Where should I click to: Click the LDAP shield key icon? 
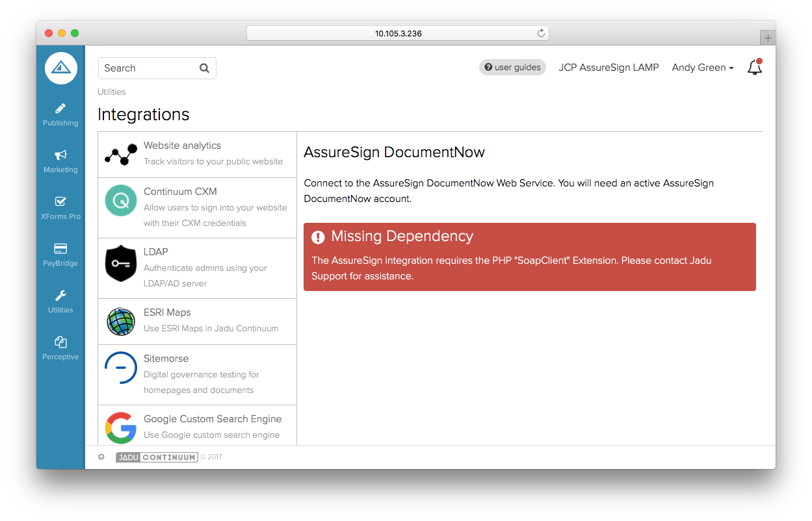121,264
